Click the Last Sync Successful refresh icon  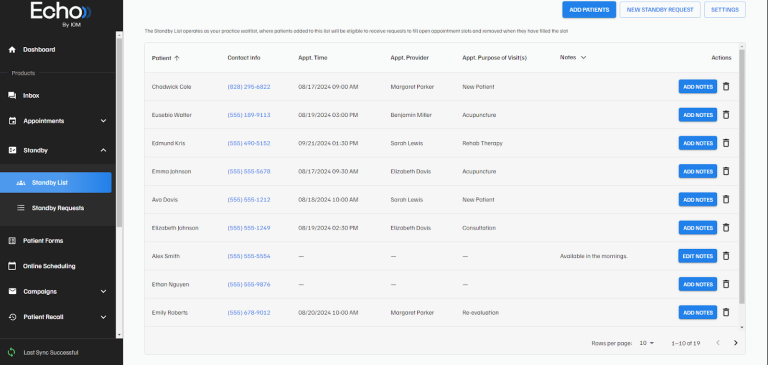12,352
